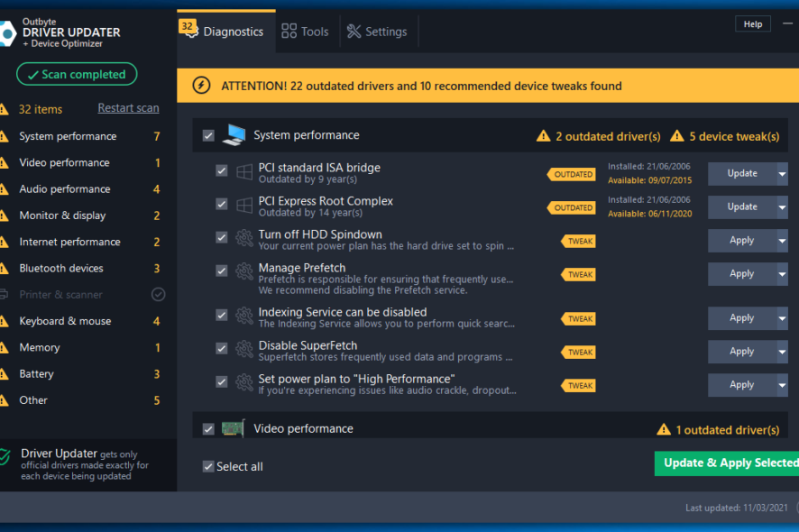This screenshot has height=532, width=799.
Task: Click the OUTDATED tag on PCI standard ISA bridge
Action: pyautogui.click(x=571, y=174)
